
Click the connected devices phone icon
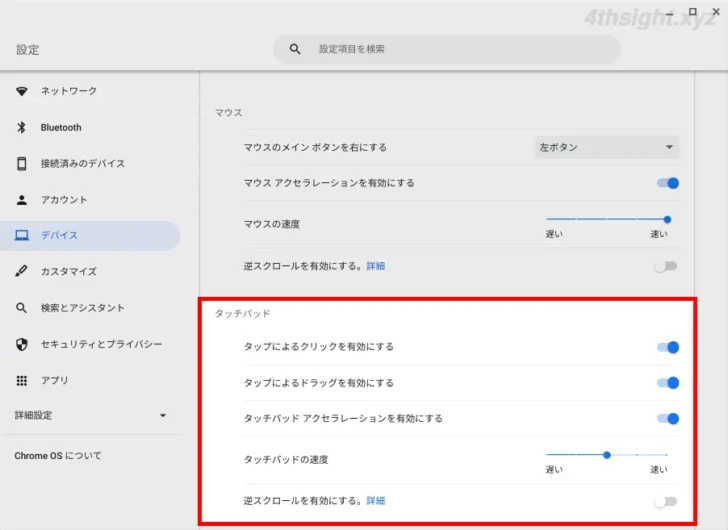pyautogui.click(x=21, y=163)
